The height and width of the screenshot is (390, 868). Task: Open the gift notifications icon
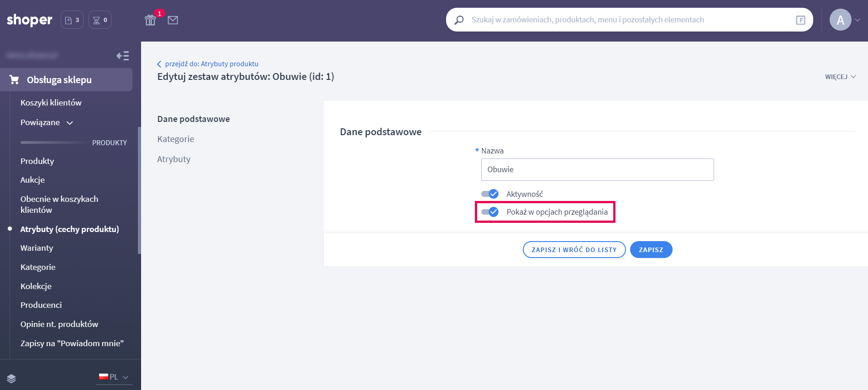(x=150, y=20)
